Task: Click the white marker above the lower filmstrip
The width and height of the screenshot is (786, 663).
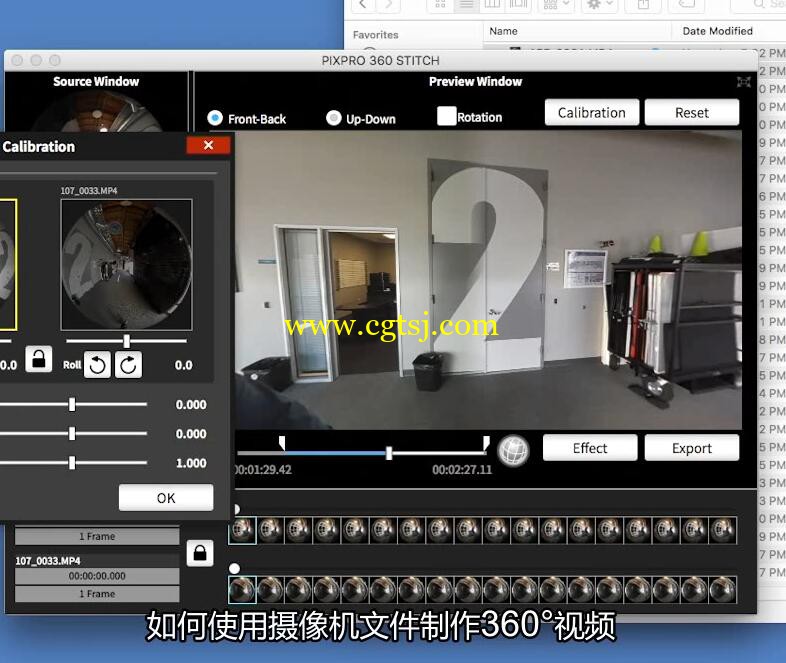Action: click(x=234, y=568)
